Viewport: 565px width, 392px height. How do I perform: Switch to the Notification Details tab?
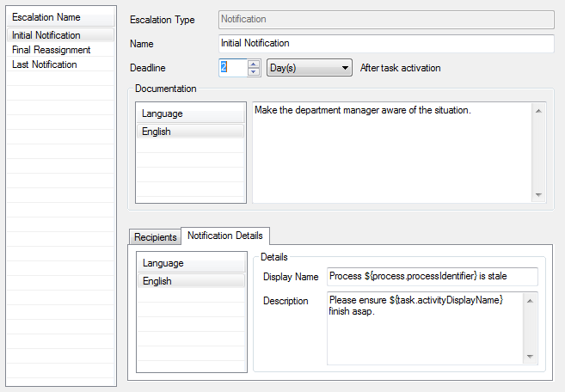[x=226, y=236]
